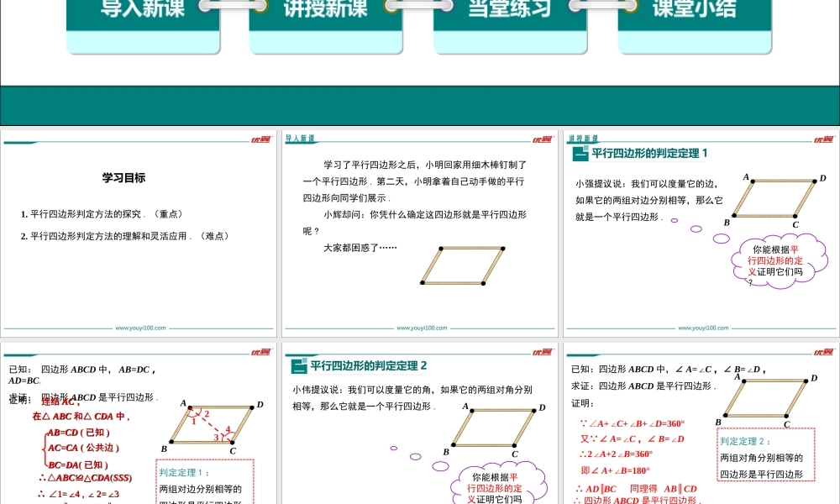Screen dimensions: 840x504
Task: Click parallelogram ABCD on 判定定理 1 slide
Action: [775, 200]
